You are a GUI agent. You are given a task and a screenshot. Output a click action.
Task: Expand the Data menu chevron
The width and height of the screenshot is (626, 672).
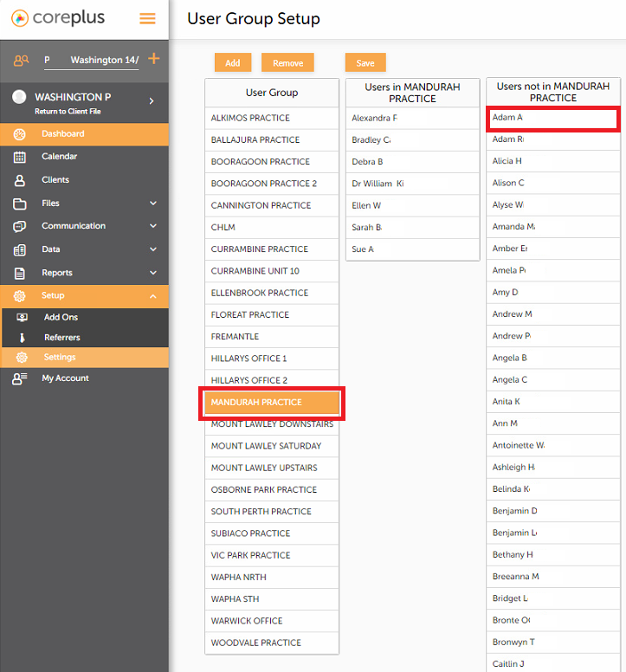coord(153,249)
